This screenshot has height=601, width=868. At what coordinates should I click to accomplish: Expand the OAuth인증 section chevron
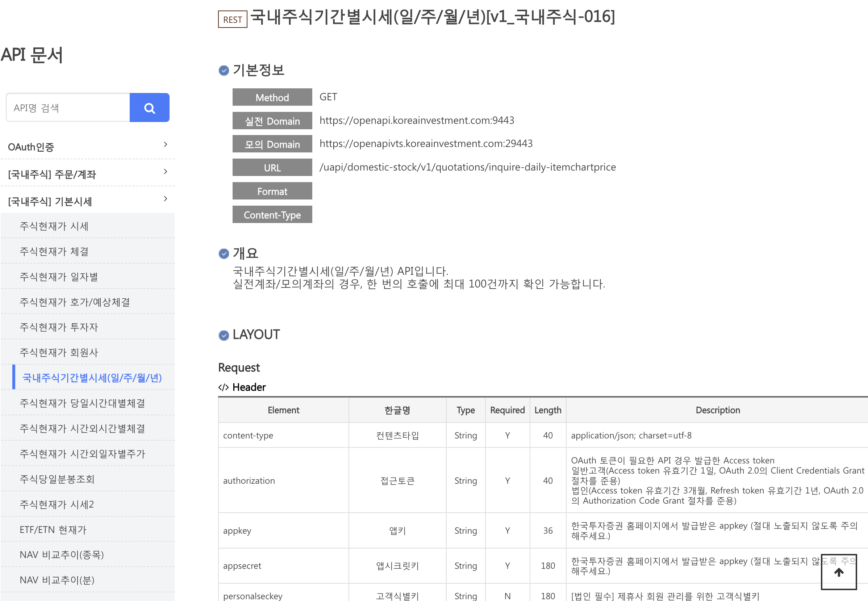coord(166,144)
